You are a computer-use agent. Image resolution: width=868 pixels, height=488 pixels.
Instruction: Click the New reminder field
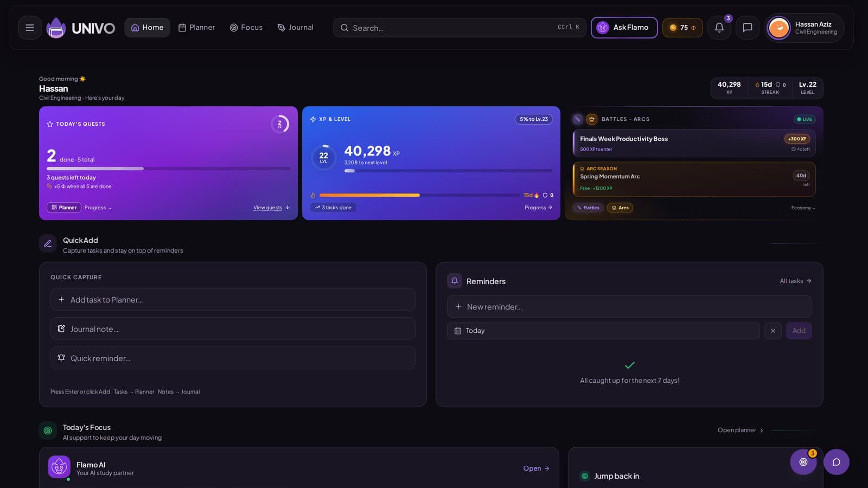click(x=629, y=306)
